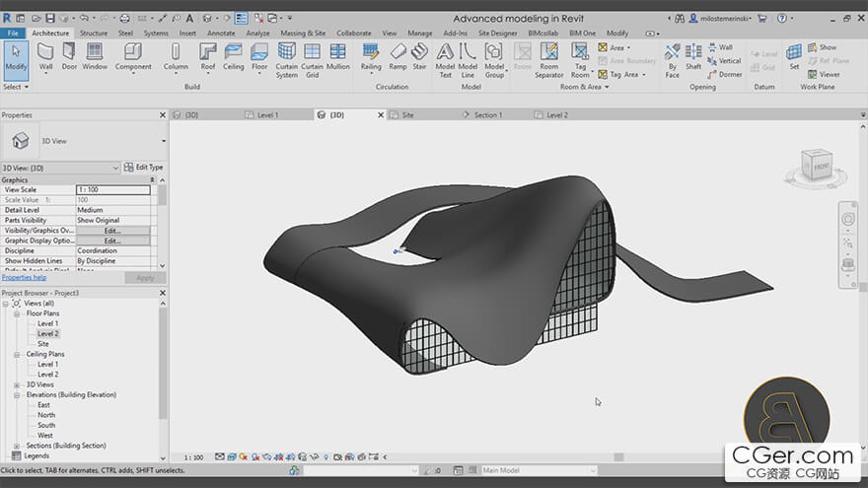Click the view scale 1 : 100 button

click(193, 457)
